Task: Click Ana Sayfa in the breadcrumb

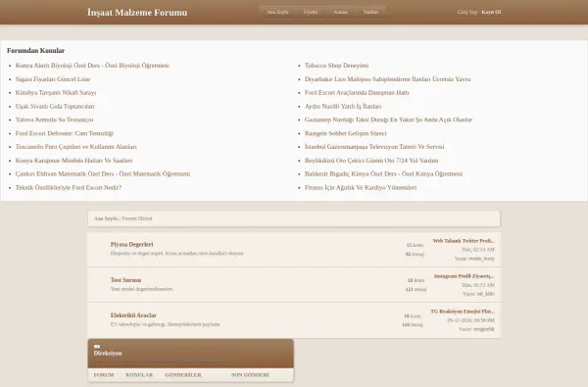Action: [x=106, y=218]
